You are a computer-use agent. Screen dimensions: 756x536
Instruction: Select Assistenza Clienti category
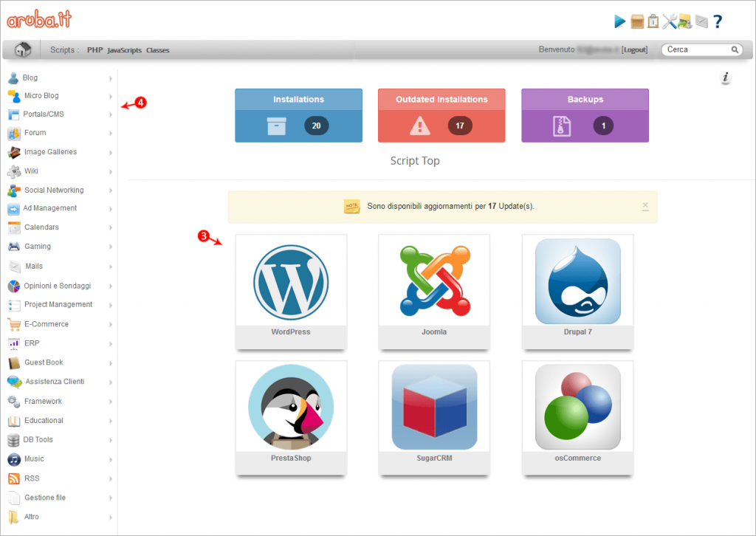click(55, 382)
